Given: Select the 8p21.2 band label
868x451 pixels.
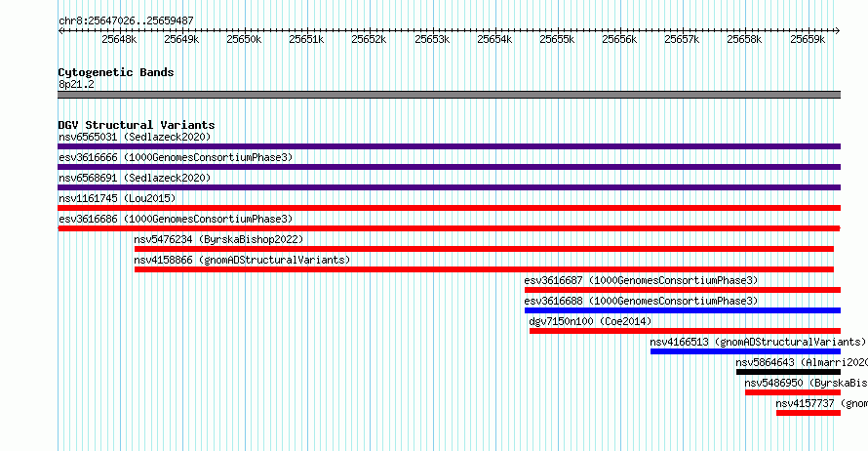Looking at the screenshot, I should [76, 84].
